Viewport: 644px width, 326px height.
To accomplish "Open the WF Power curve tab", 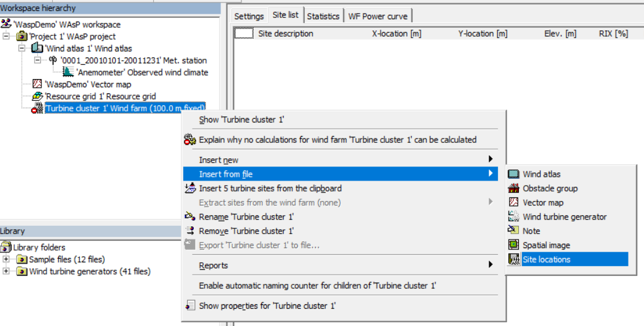I will [x=378, y=16].
